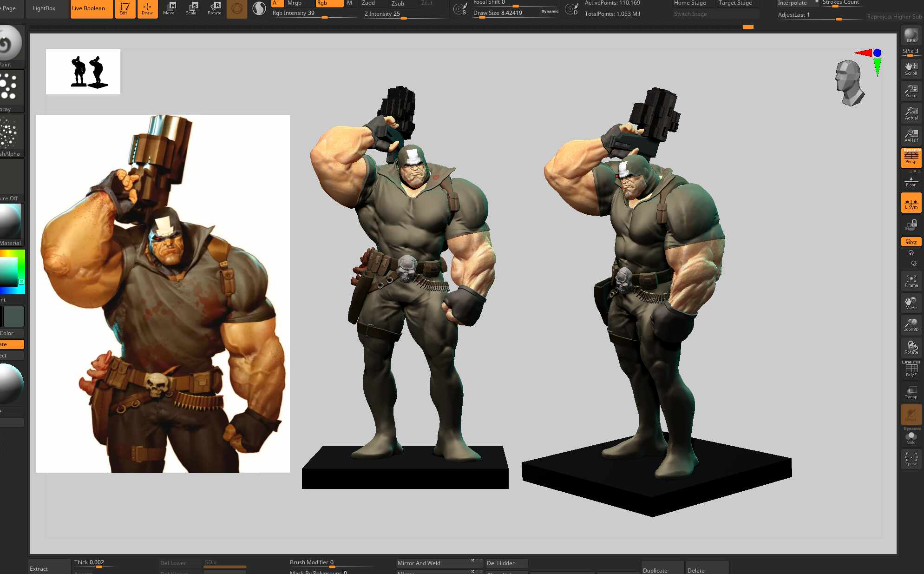Pick a hue in the color picker
This screenshot has width=924, height=574.
coord(13,271)
